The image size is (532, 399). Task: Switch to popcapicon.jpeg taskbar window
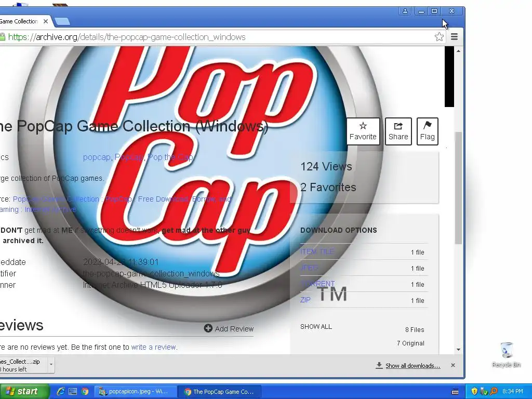coord(136,392)
